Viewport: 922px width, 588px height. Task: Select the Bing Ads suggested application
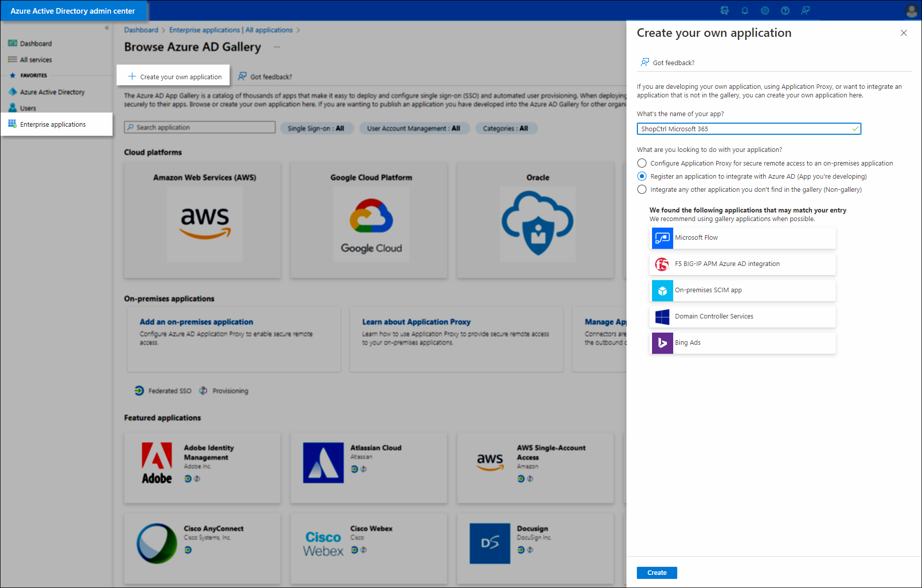pos(742,343)
